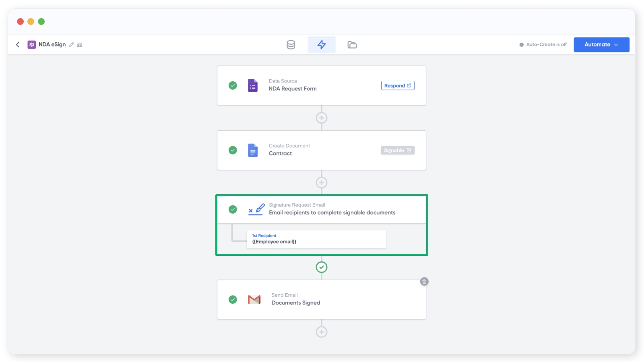The image size is (644, 362).
Task: Click the green checkmark on Signature Request Email
Action: (x=233, y=209)
